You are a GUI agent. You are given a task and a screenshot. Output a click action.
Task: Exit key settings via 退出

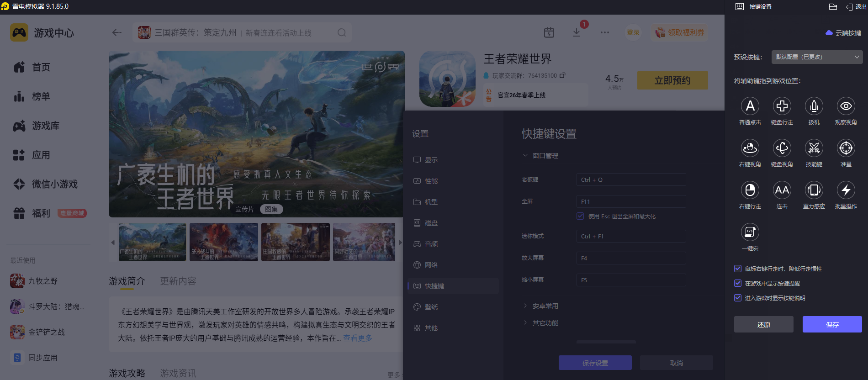pos(856,6)
